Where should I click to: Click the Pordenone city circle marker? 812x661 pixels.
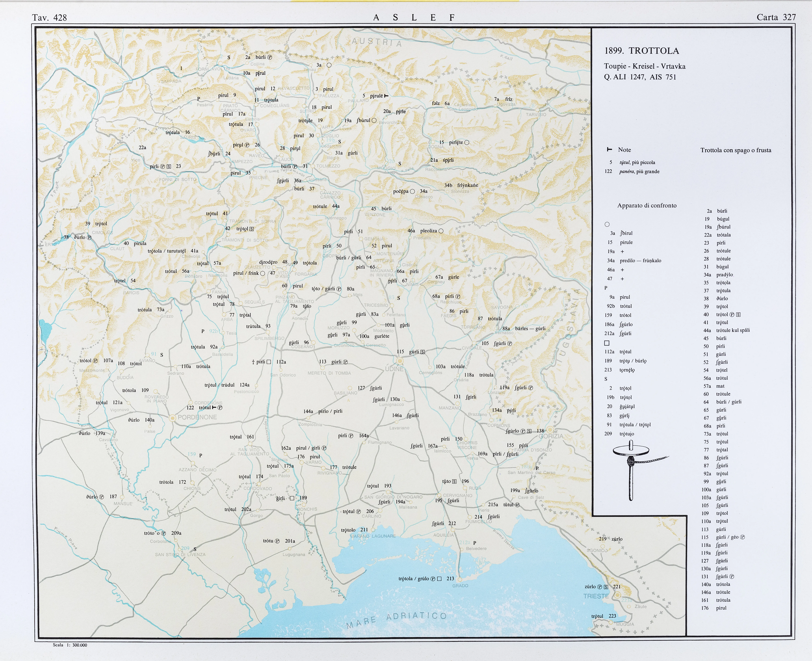[x=173, y=418]
